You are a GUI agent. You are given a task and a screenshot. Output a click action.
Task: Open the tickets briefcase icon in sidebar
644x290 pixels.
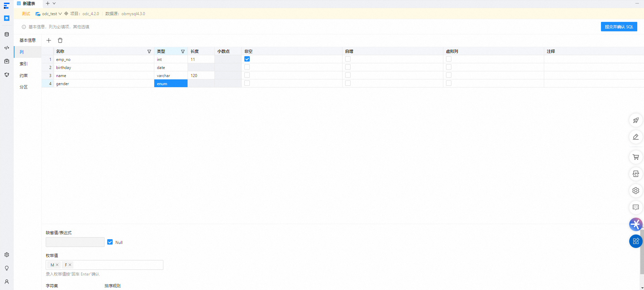[7, 61]
